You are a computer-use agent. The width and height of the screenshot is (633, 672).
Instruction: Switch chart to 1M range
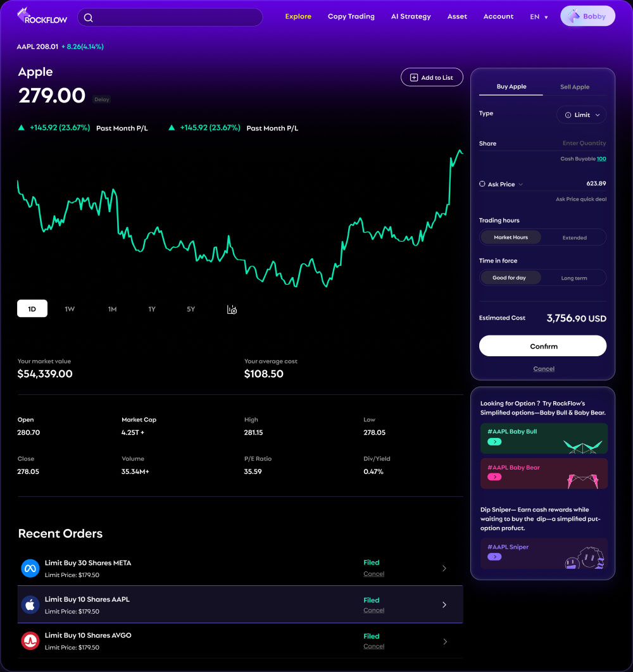tap(112, 309)
